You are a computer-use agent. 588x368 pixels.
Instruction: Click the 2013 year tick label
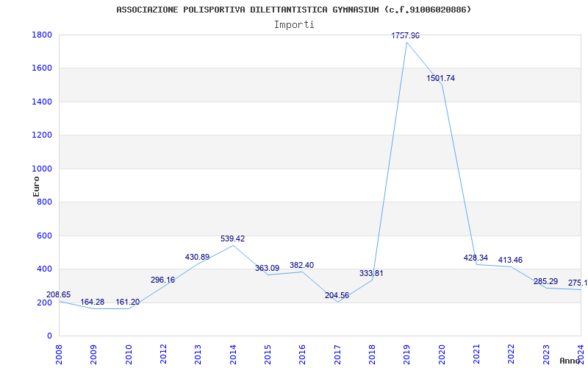pos(198,355)
